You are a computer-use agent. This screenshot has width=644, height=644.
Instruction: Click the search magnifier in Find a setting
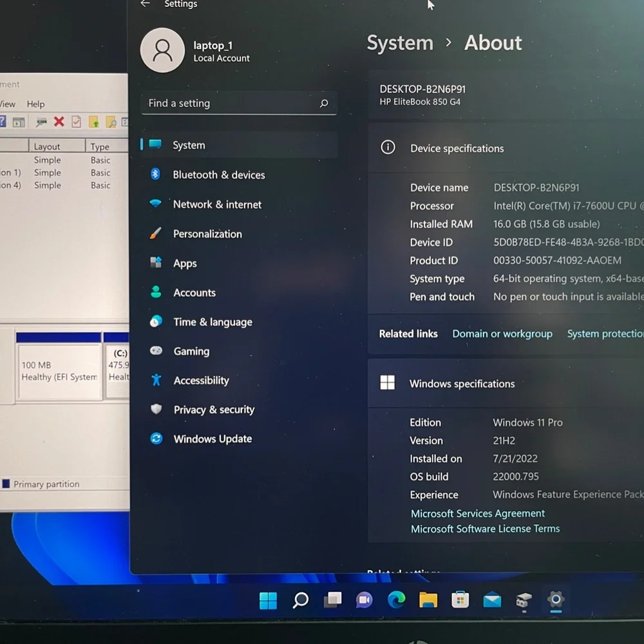point(324,103)
